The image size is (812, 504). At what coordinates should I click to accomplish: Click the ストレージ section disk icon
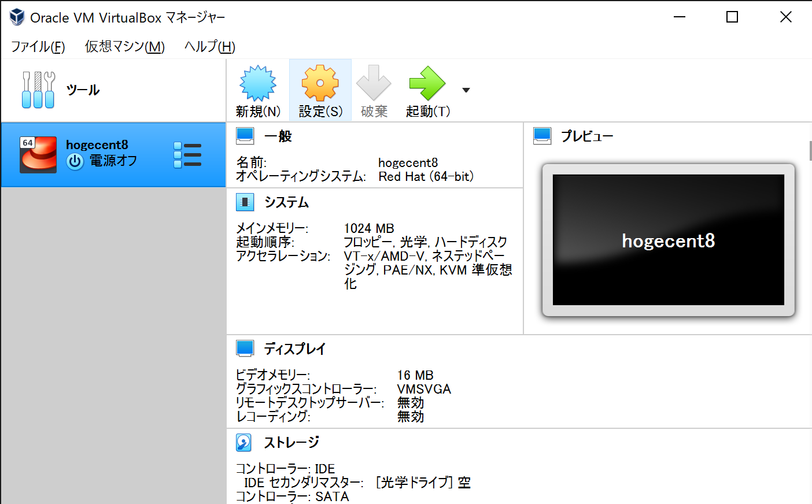243,442
